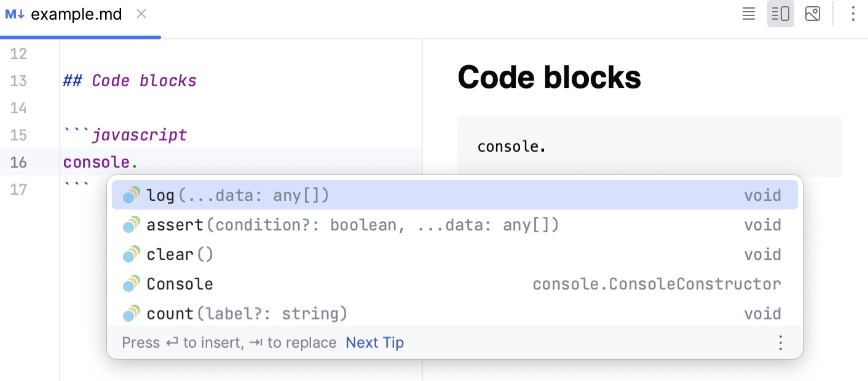Click line number 16 in the gutter
Screen dimensions: 868x381
pyautogui.click(x=19, y=162)
